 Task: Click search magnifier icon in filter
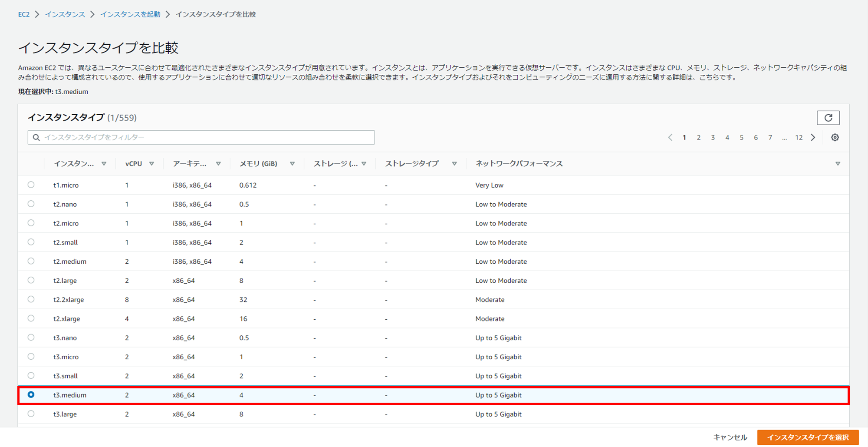[36, 138]
